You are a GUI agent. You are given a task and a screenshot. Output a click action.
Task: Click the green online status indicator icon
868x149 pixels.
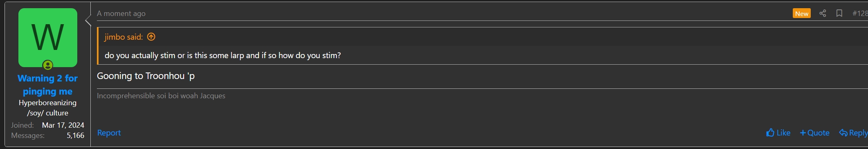click(48, 65)
